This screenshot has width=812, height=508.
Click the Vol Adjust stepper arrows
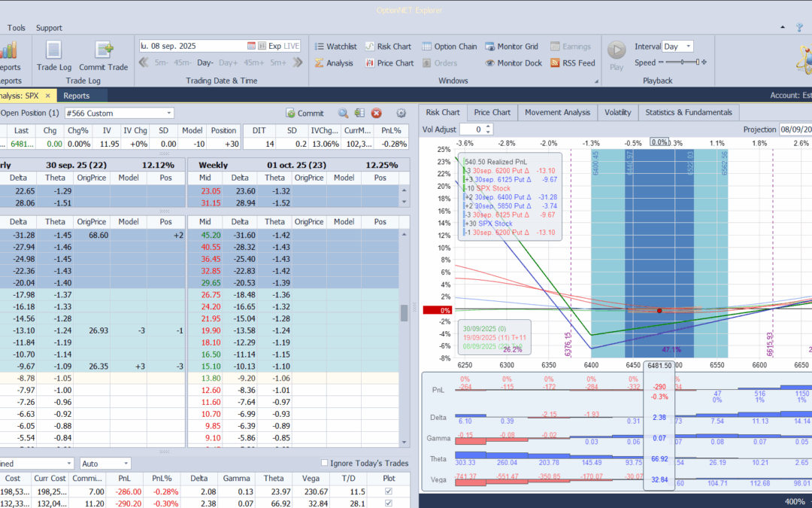tap(488, 129)
